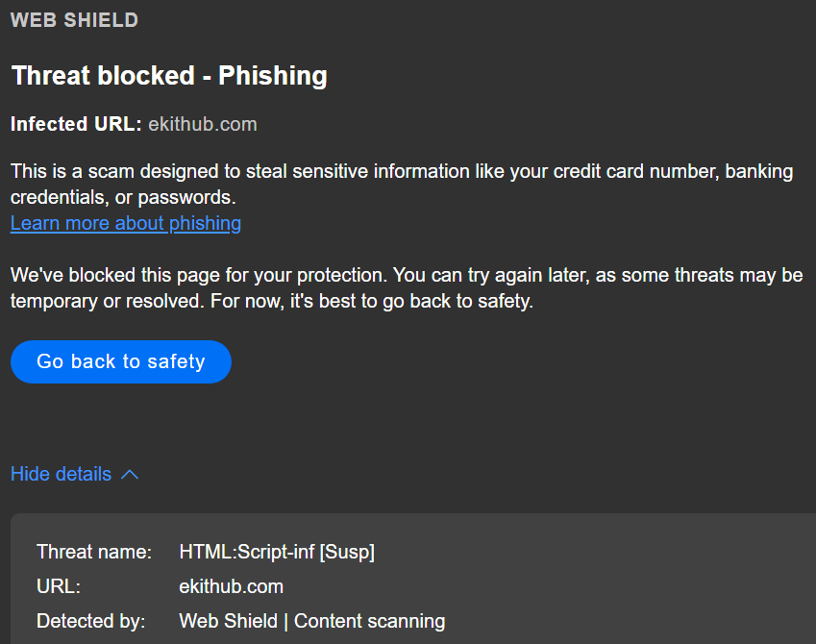Click the WEB SHIELD header label
This screenshot has width=816, height=644.
74,20
